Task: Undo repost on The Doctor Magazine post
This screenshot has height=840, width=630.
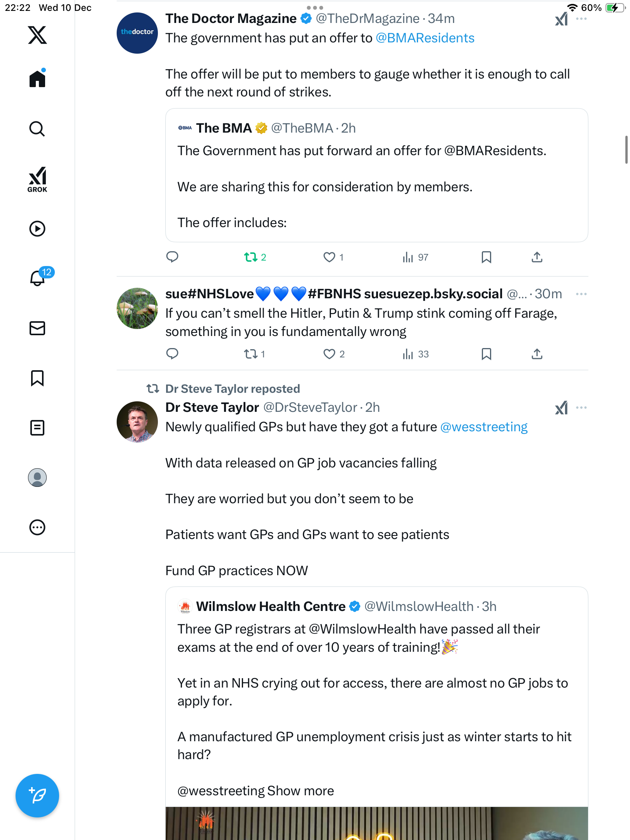Action: pyautogui.click(x=251, y=257)
